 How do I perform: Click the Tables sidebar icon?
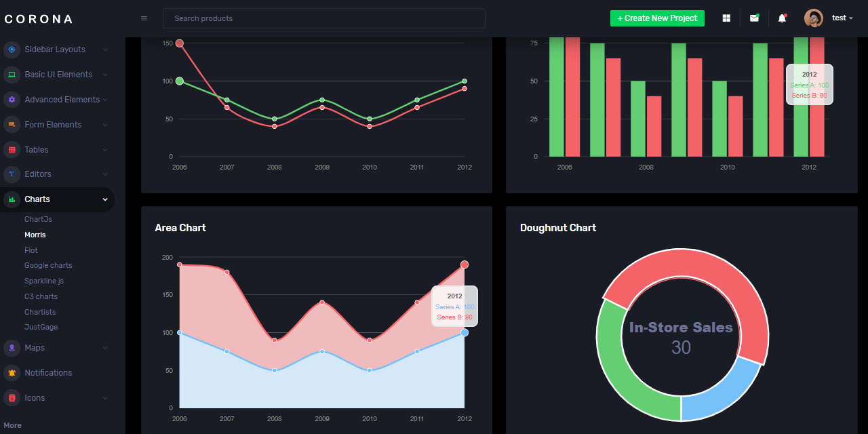(12, 150)
